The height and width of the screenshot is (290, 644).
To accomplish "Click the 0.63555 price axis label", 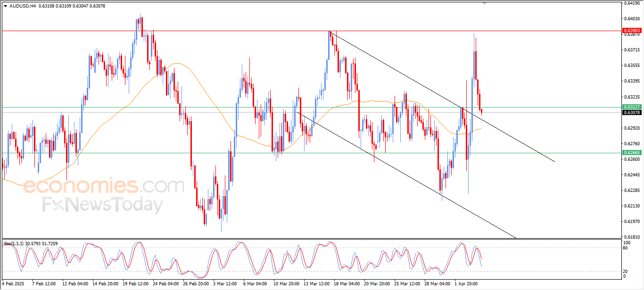I will point(632,66).
